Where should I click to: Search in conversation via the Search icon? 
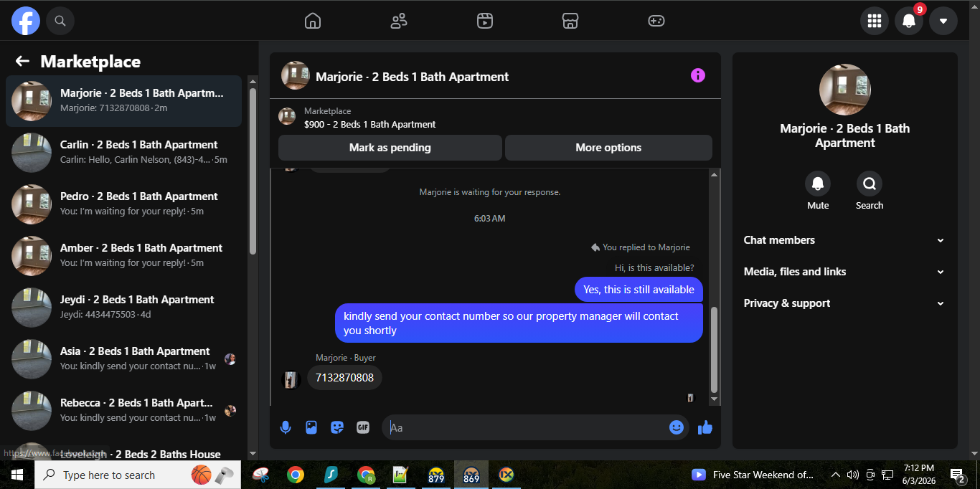click(870, 184)
